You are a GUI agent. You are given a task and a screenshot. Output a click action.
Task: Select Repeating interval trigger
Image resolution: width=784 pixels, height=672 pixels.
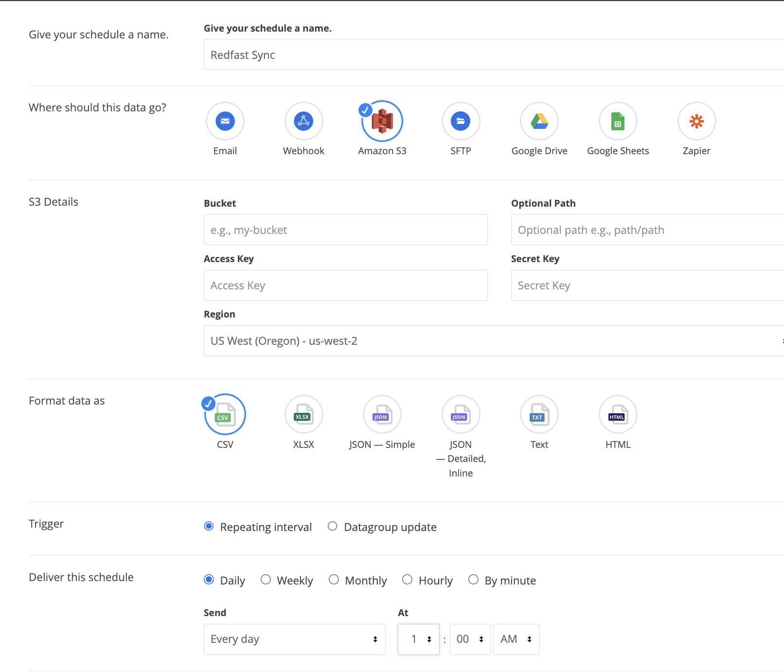point(209,526)
